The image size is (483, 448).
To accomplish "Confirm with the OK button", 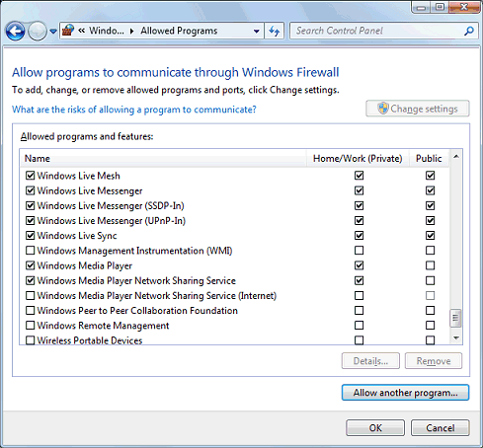I will point(375,428).
